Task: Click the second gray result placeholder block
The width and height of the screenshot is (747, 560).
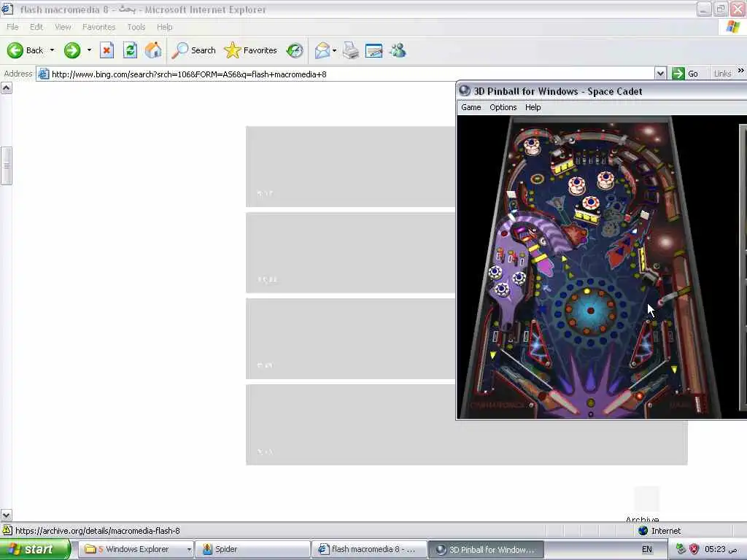Action: click(x=351, y=253)
